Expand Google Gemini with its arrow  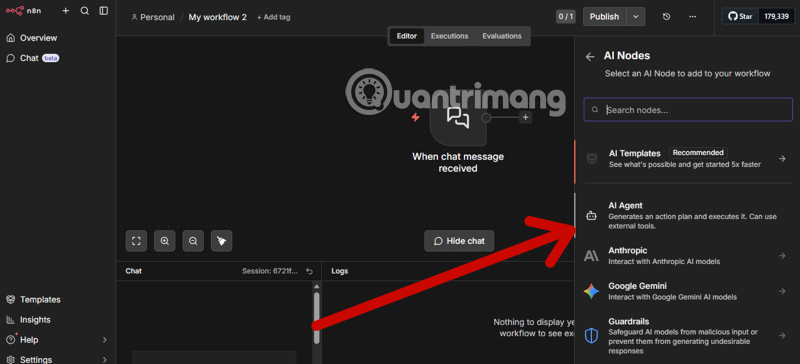[782, 291]
